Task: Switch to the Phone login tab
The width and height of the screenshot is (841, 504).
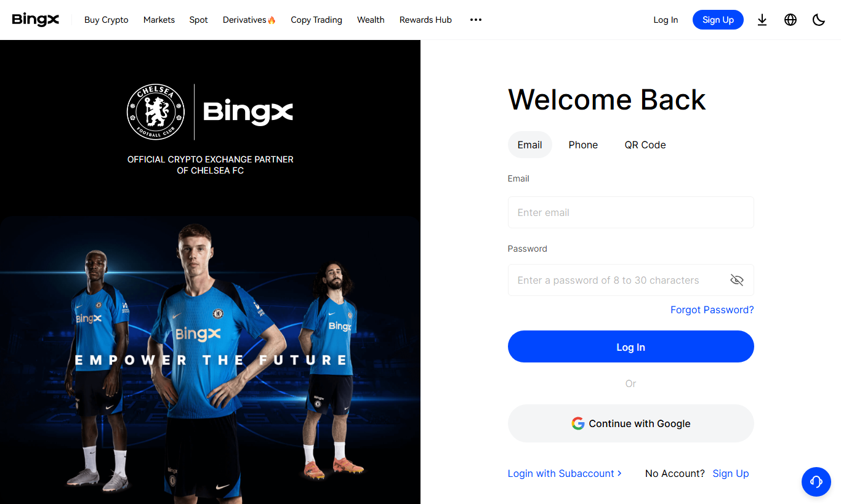Action: pos(583,145)
